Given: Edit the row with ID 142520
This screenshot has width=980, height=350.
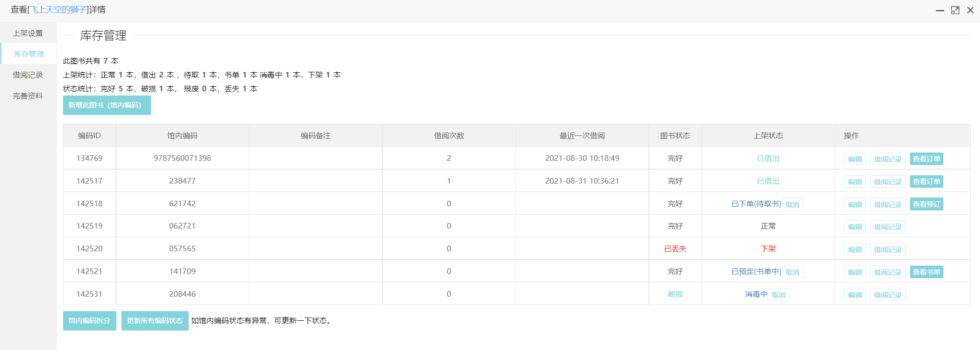Looking at the screenshot, I should (x=855, y=249).
